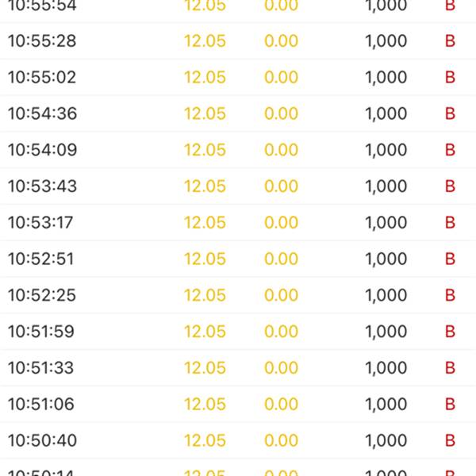
Task: Click the 0.00 change at 10:51:59
Action: coord(281,332)
